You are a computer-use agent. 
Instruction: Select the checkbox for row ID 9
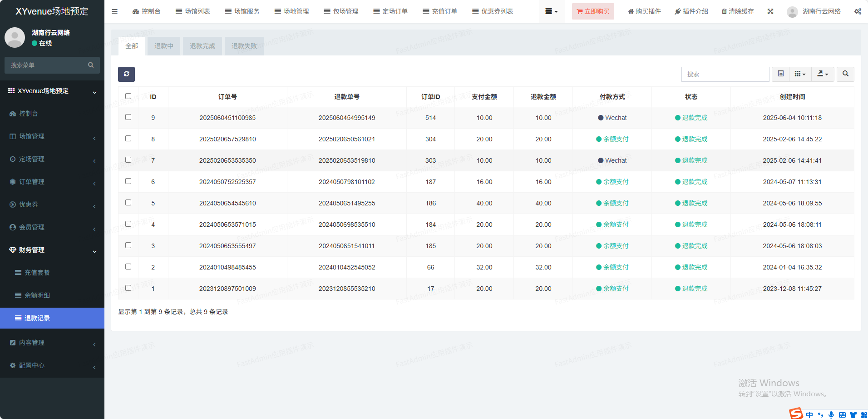point(128,117)
